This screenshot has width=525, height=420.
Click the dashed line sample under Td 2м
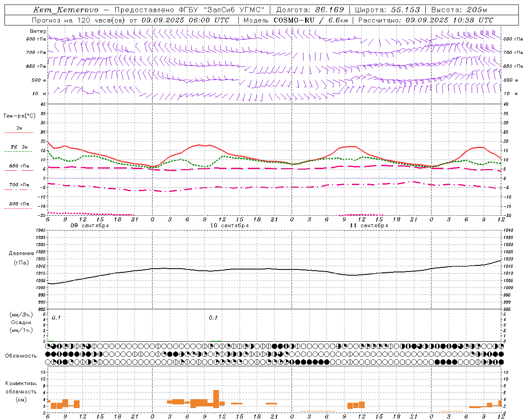[19, 151]
